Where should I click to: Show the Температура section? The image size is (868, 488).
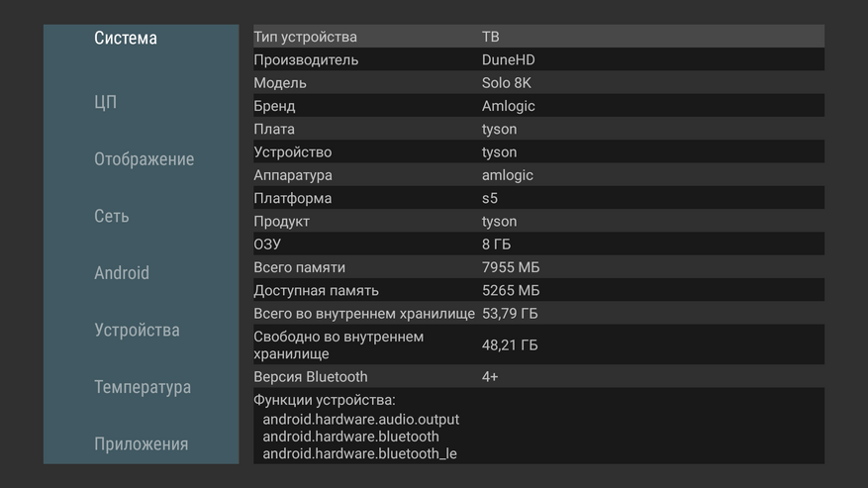[143, 387]
